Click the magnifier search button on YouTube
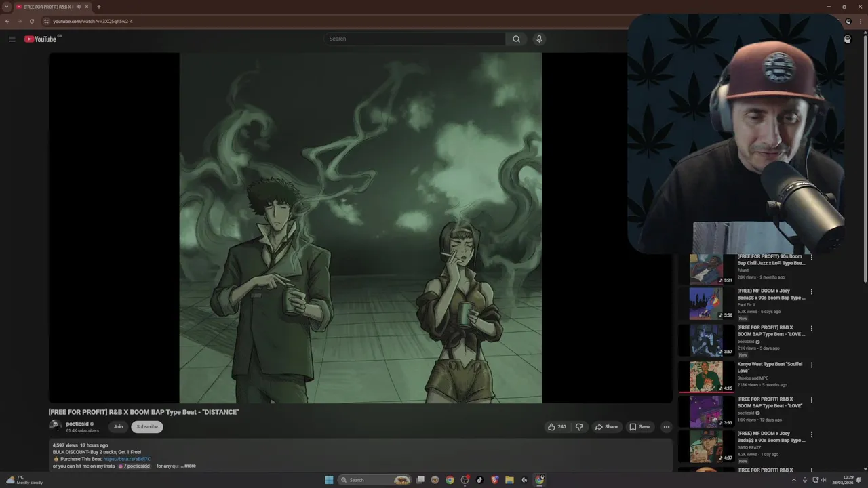Screen dimensions: 868x488 [516, 39]
